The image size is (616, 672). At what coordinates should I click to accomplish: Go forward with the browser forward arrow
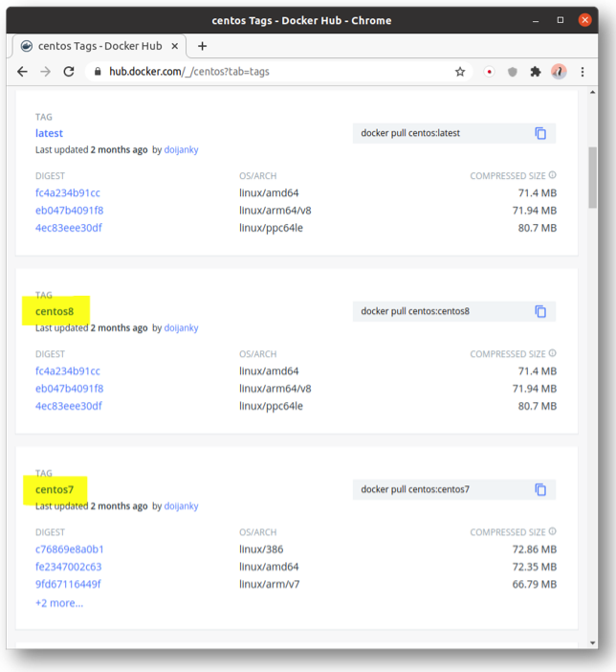point(45,72)
